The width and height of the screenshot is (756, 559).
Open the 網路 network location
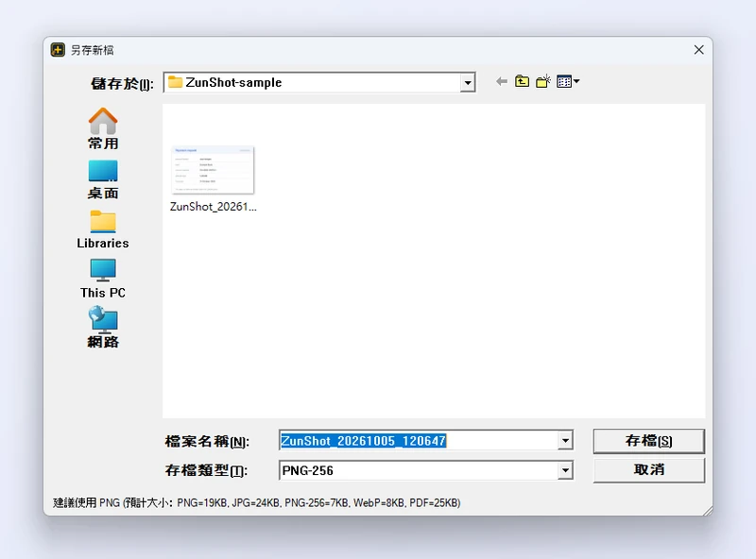tap(103, 328)
